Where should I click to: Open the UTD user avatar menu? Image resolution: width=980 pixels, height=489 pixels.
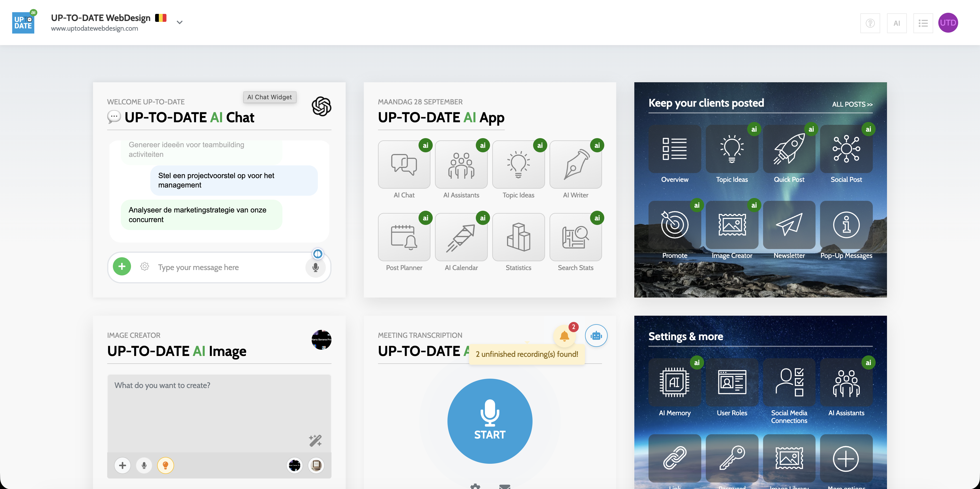948,23
